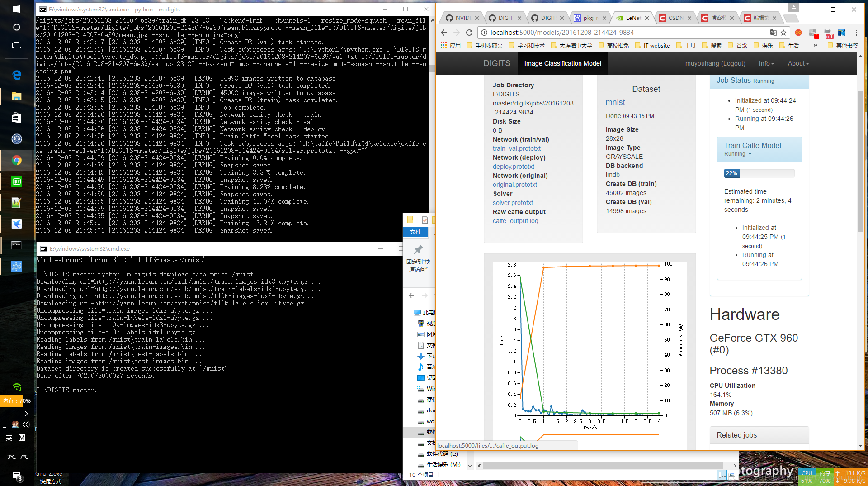Open Chrome three-dot menu

[x=856, y=33]
